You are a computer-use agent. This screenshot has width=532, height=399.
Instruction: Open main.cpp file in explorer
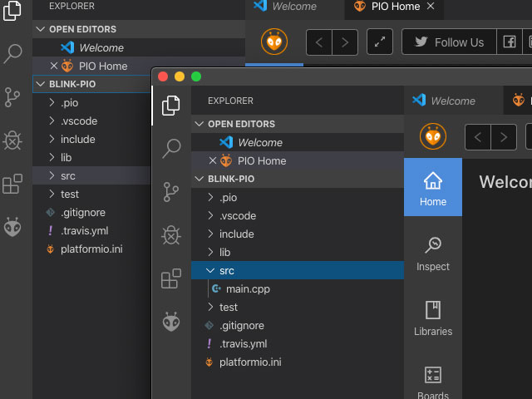248,289
